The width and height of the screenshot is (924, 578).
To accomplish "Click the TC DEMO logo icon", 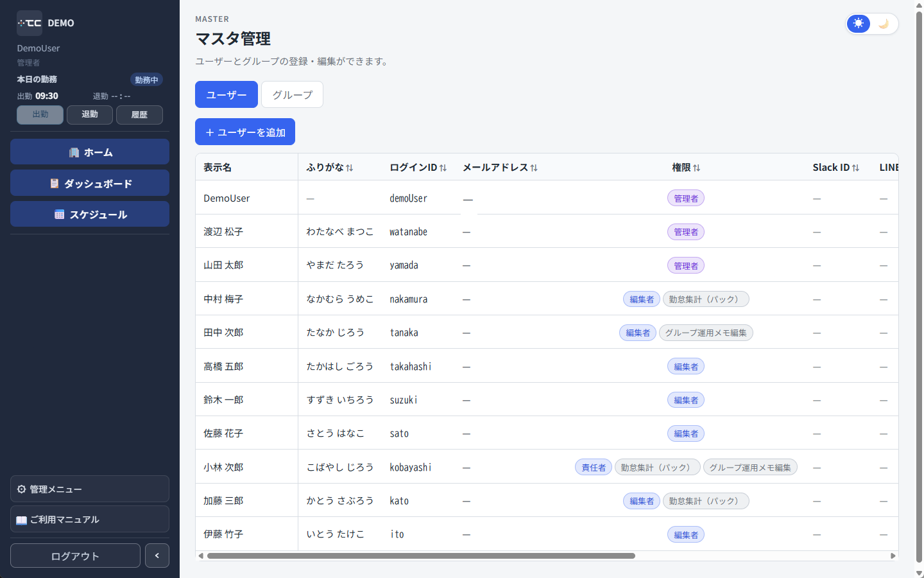I will (x=30, y=23).
